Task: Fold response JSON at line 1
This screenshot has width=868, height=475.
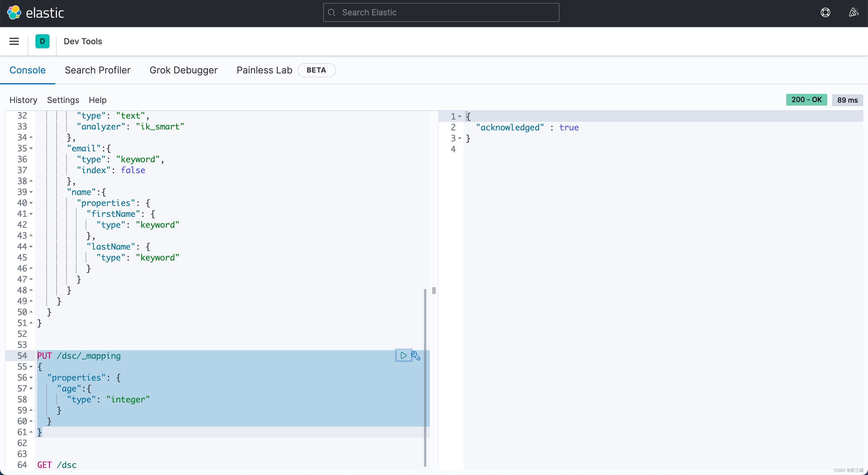Action: (x=460, y=117)
